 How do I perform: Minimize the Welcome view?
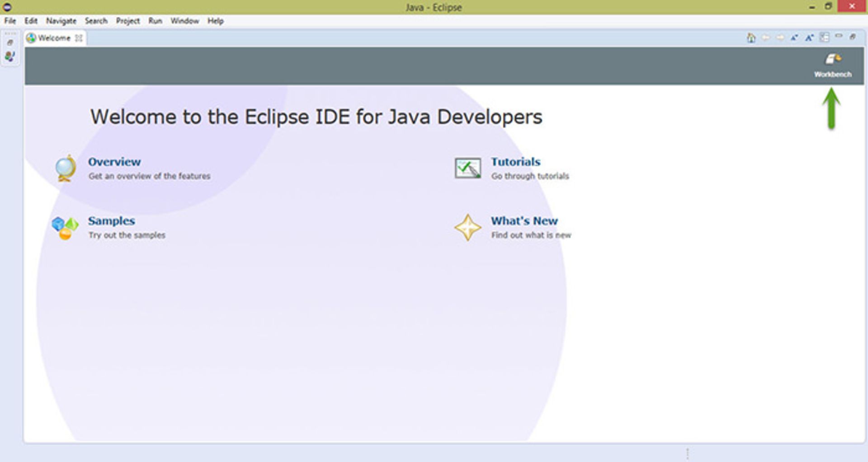tap(839, 36)
